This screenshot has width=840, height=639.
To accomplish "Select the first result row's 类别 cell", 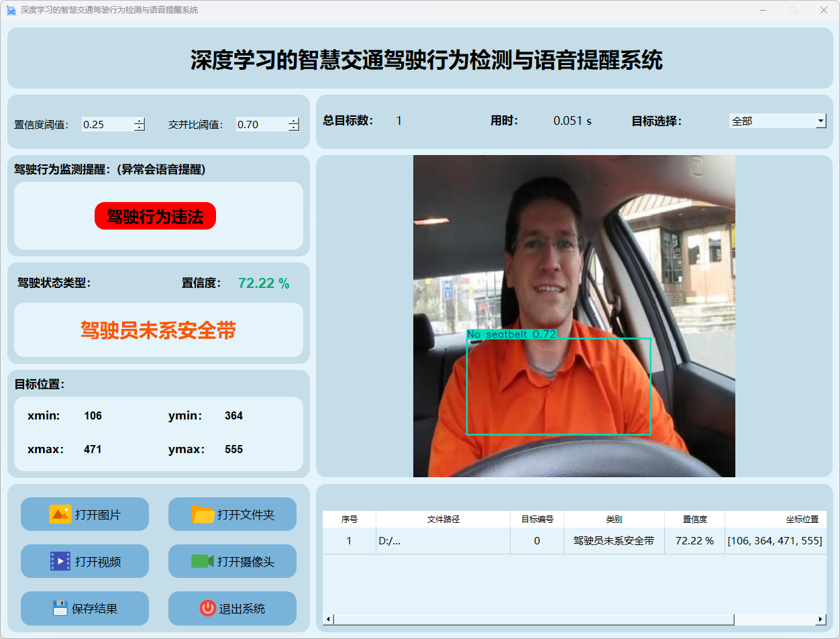I will [x=613, y=541].
